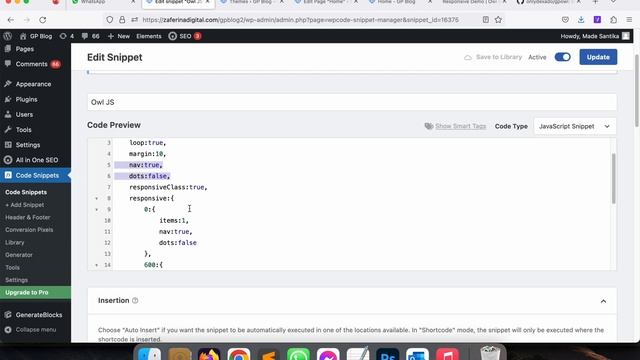Open the WordPress logo menu
This screenshot has width=640, height=360.
tap(7, 36)
